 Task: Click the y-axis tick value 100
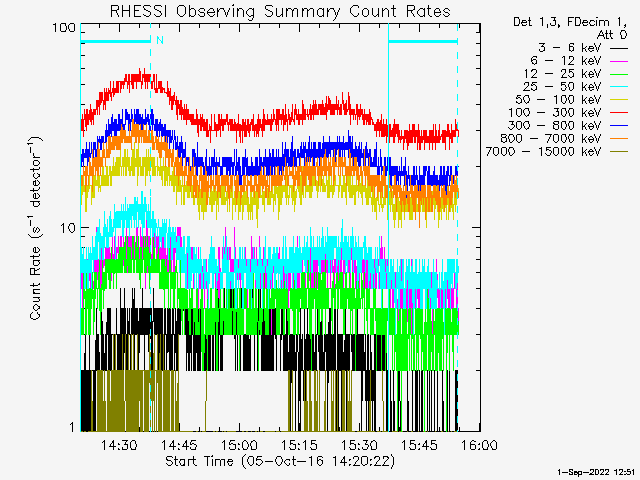(x=64, y=28)
